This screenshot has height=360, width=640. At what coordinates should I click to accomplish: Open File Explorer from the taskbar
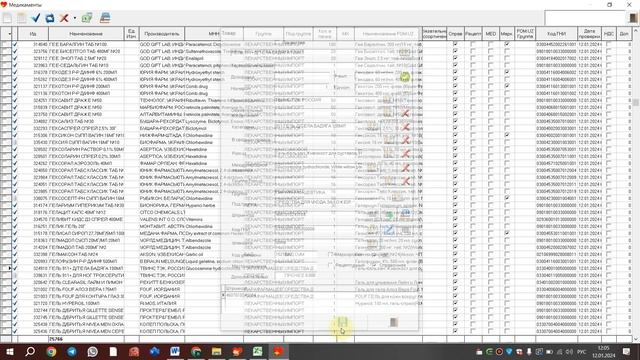coord(216,351)
